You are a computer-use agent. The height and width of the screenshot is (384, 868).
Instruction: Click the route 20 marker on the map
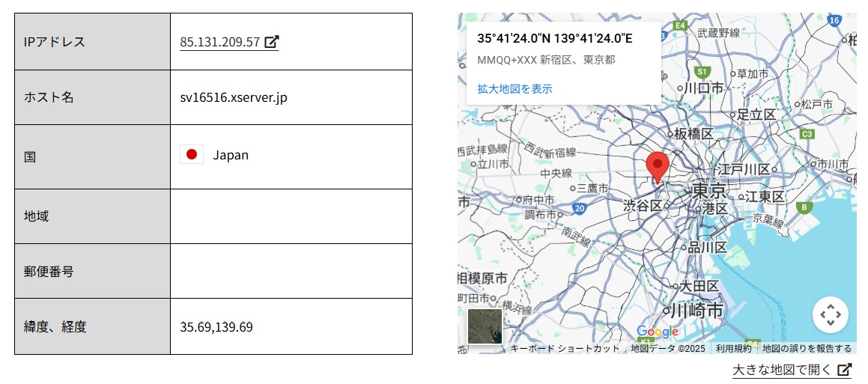pyautogui.click(x=579, y=208)
